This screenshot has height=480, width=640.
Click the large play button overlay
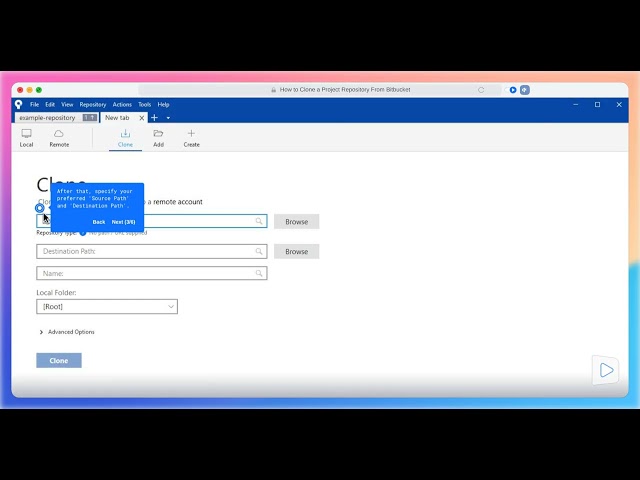(606, 370)
